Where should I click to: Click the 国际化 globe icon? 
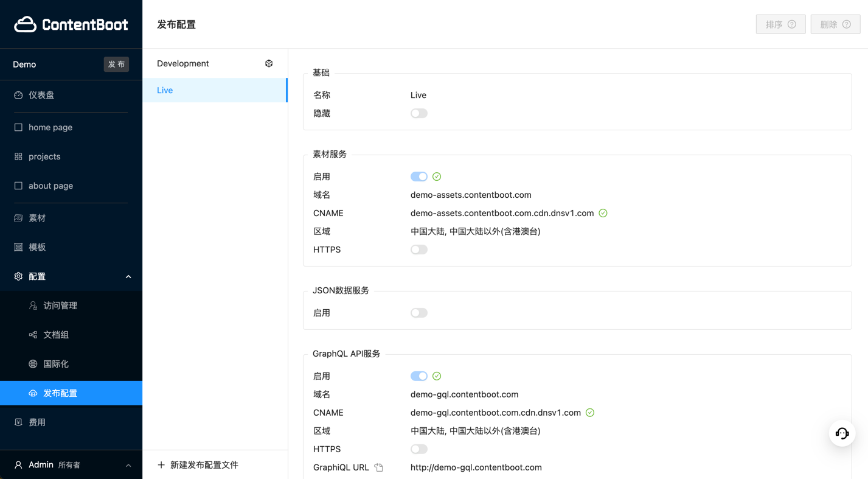click(33, 364)
